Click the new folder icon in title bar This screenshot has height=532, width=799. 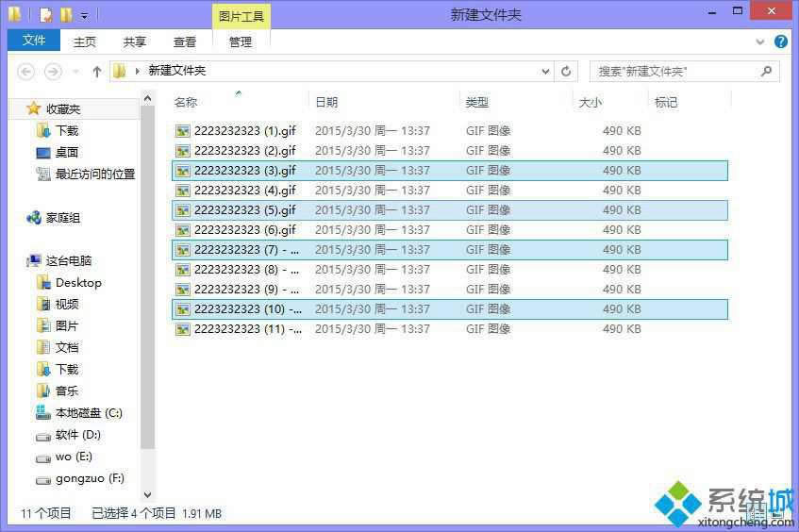coord(65,15)
